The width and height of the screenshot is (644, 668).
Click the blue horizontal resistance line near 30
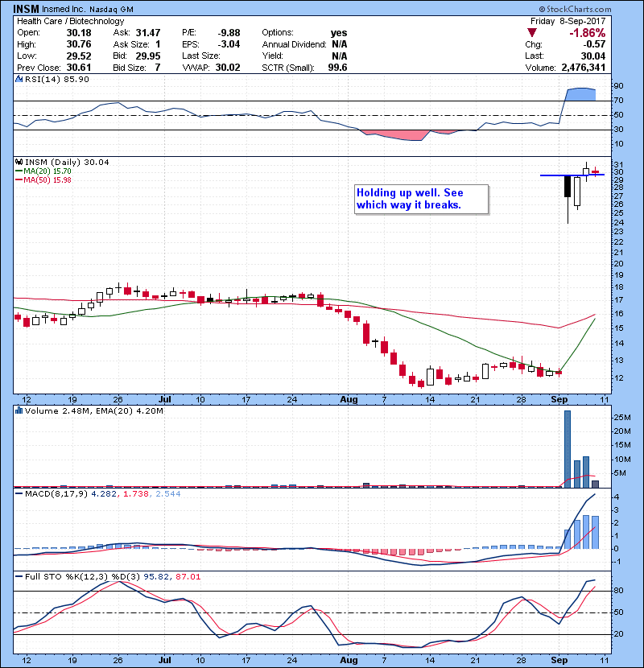[572, 175]
